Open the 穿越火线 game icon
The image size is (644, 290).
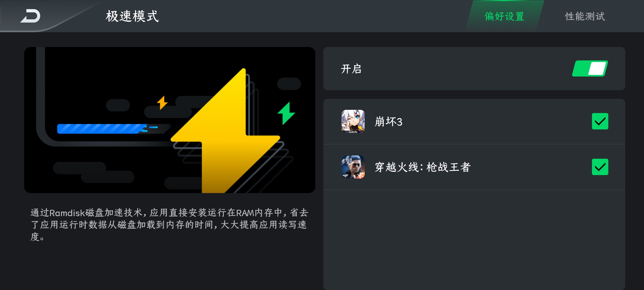353,167
